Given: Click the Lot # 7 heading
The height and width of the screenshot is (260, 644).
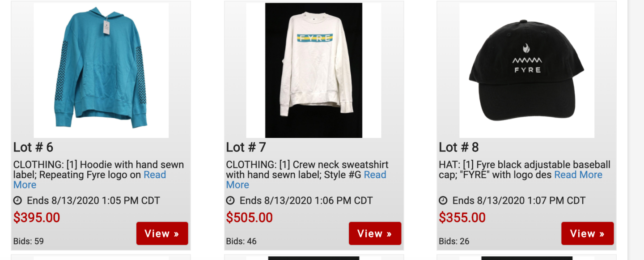Looking at the screenshot, I should point(246,147).
